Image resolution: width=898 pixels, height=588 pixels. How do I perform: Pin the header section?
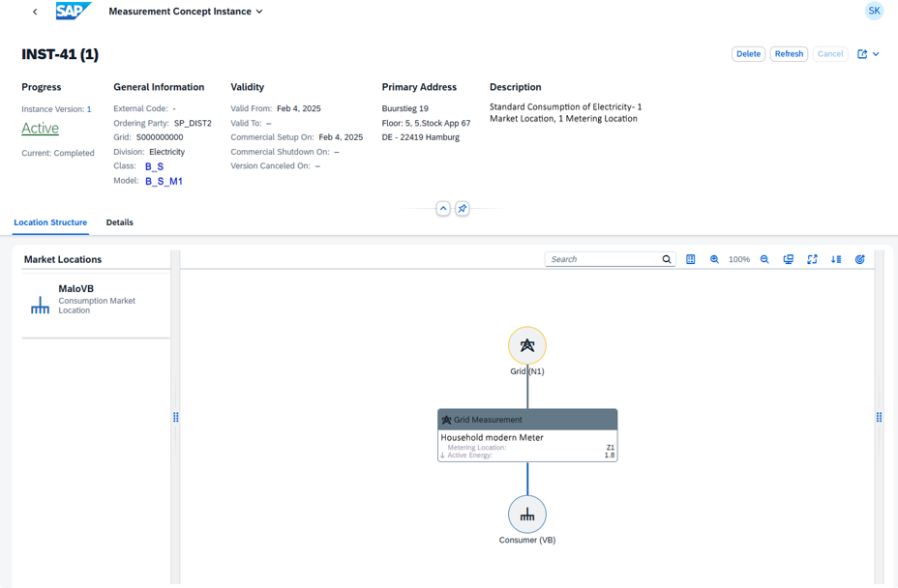click(x=463, y=209)
